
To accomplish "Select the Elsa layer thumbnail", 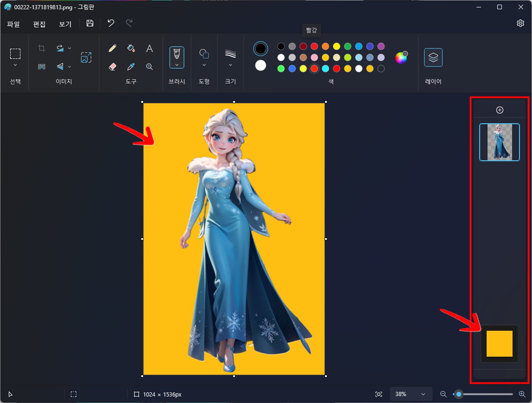I will pyautogui.click(x=499, y=142).
